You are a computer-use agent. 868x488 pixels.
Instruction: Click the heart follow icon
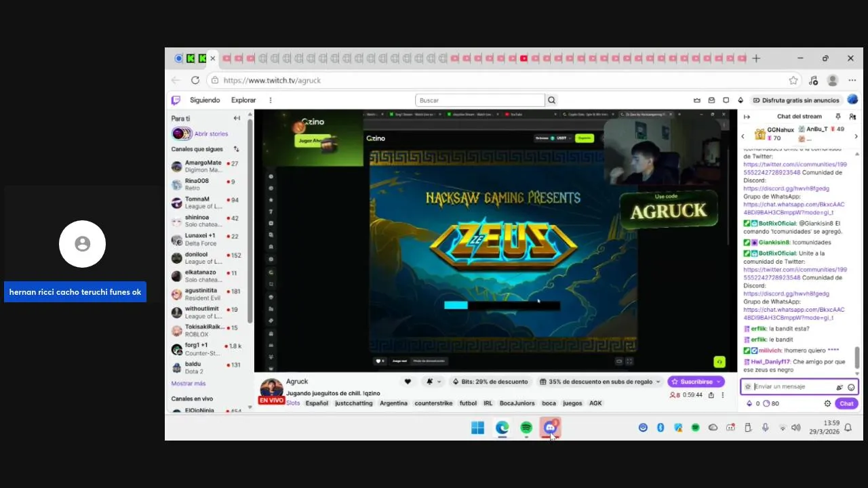click(x=408, y=382)
